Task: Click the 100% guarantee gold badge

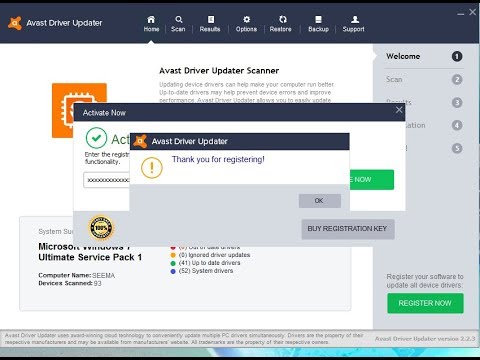Action: (101, 228)
